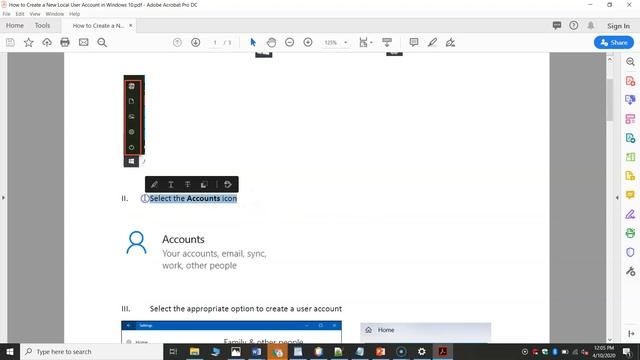Viewport: 640px width, 360px height.
Task: Open the Help menu
Action: pos(75,14)
